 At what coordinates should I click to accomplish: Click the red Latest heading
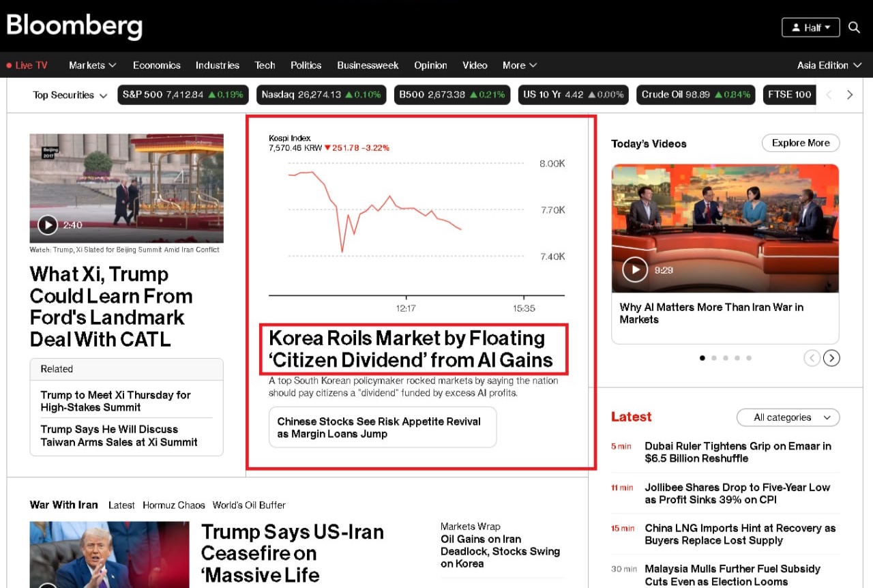click(631, 417)
